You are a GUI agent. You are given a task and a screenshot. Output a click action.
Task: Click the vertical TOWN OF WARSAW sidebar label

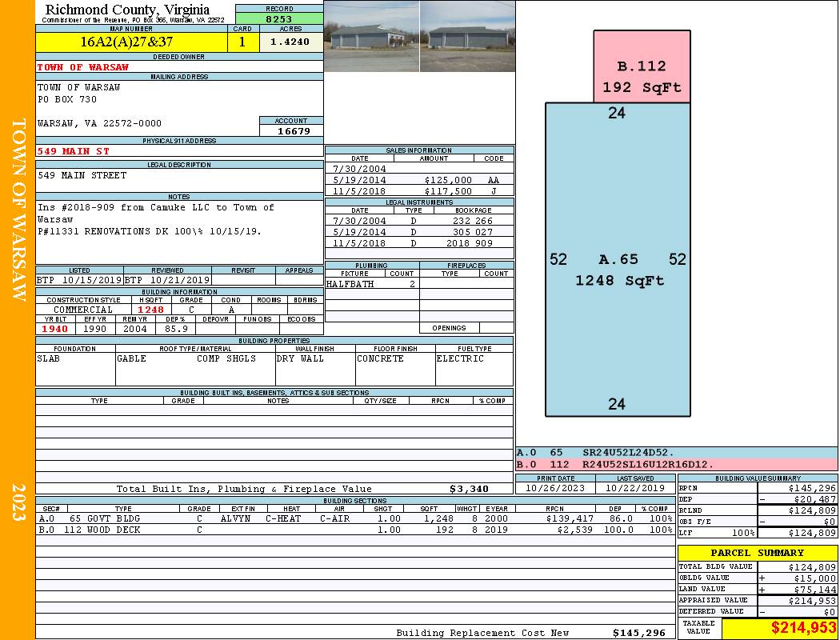pos(18,210)
